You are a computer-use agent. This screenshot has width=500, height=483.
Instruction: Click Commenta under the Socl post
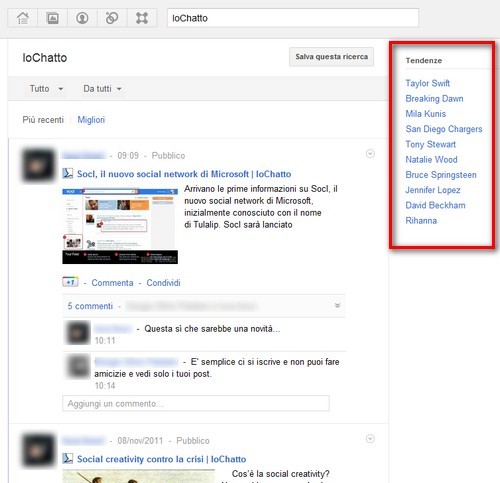112,283
